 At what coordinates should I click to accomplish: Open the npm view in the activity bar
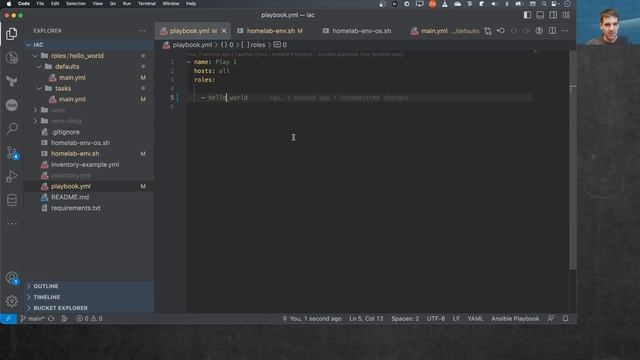pos(11,105)
